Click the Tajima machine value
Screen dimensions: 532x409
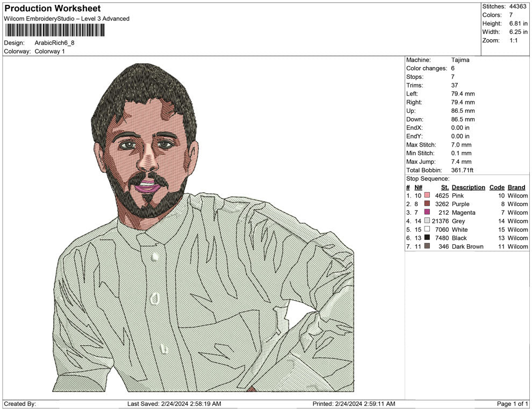pyautogui.click(x=460, y=60)
